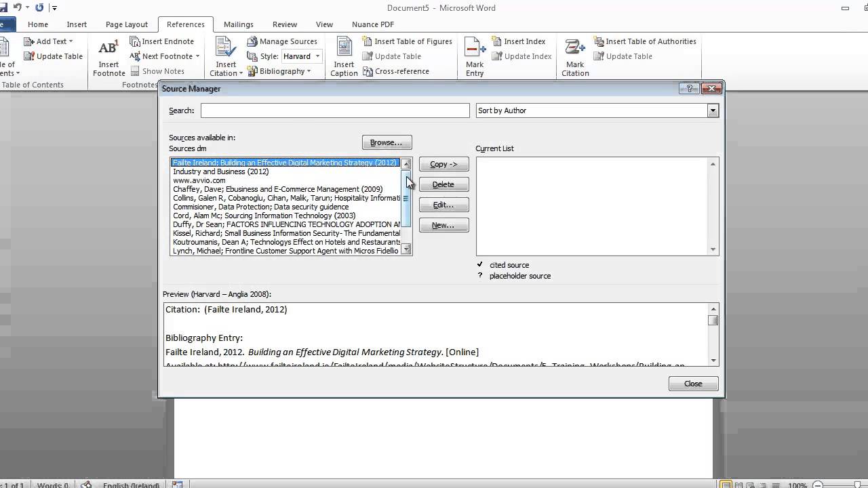
Task: Click the Mark Citation icon
Action: pos(575,47)
